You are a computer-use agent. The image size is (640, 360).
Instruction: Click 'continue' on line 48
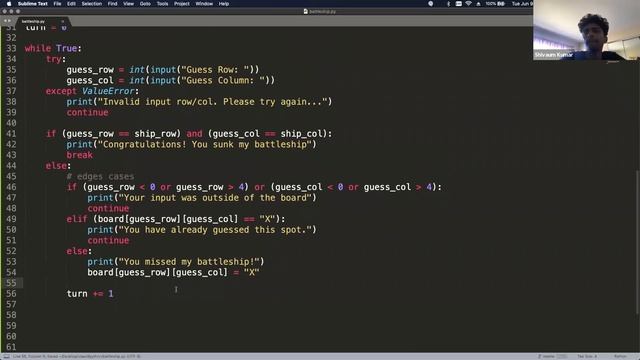click(108, 208)
